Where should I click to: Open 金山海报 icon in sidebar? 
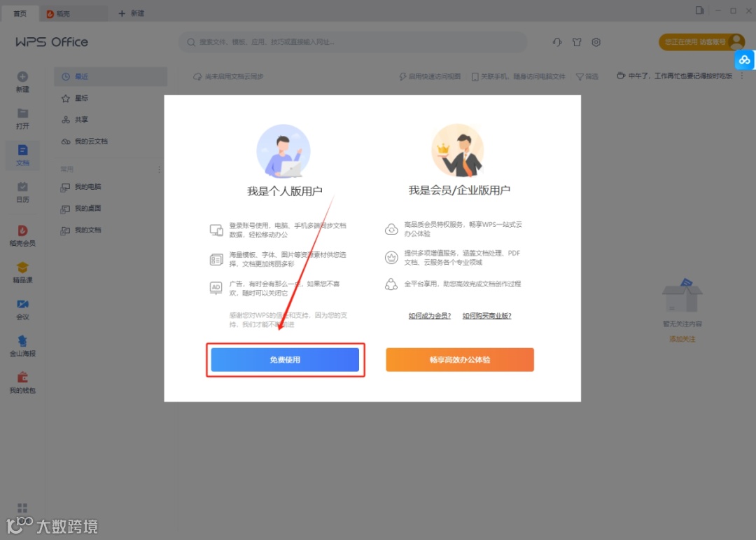(x=22, y=340)
